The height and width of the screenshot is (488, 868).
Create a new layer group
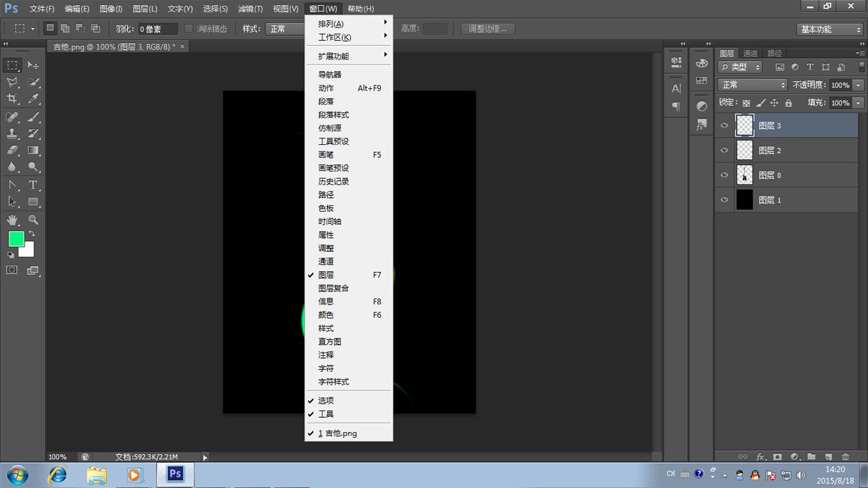pos(811,456)
